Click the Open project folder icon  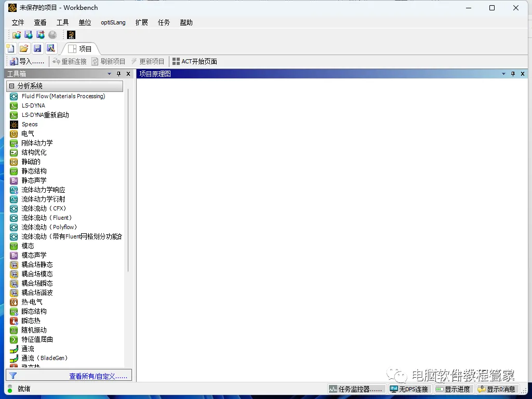click(x=24, y=48)
